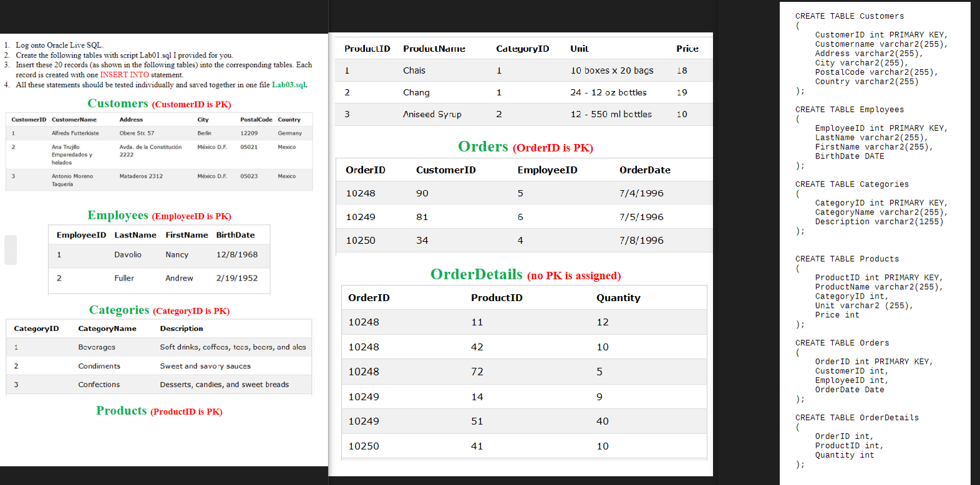Click the "CREATE TABLE Categories" SQL line

[852, 185]
